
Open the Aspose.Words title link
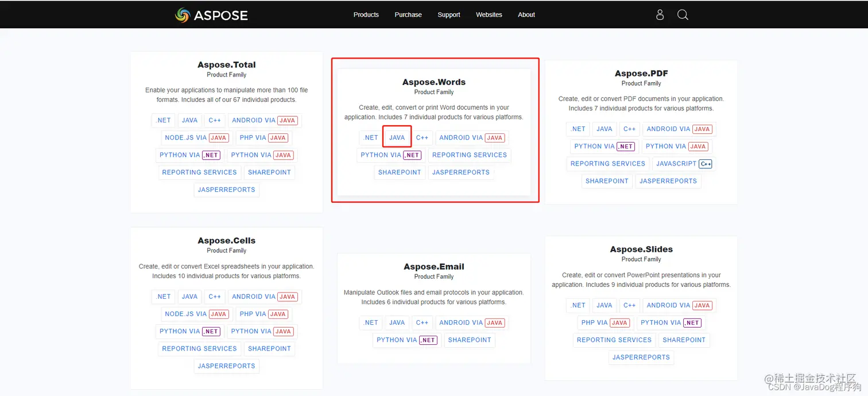pyautogui.click(x=434, y=82)
